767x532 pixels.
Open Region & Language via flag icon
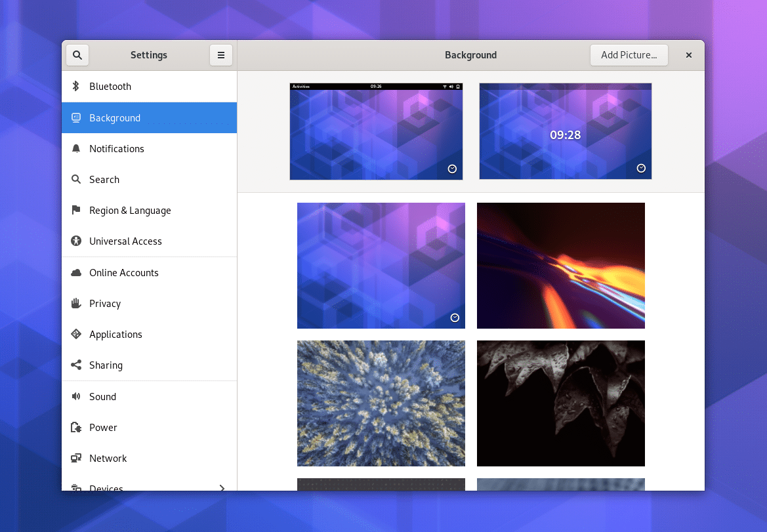pos(76,210)
